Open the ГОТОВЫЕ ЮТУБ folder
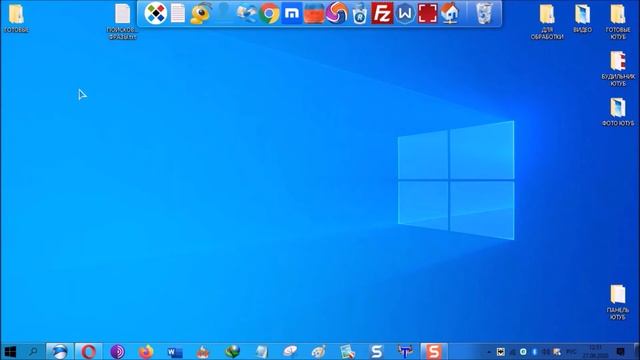640x360 pixels. [618, 22]
